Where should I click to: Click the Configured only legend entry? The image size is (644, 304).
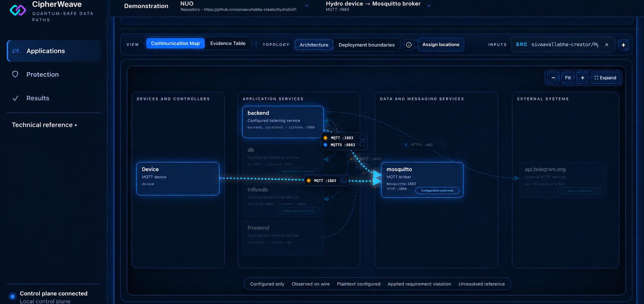(267, 284)
